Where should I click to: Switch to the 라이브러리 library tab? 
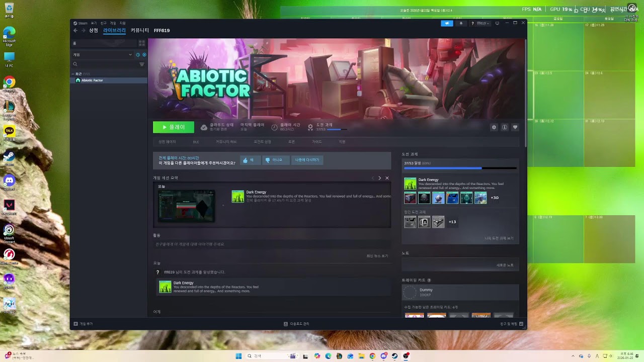tap(114, 31)
